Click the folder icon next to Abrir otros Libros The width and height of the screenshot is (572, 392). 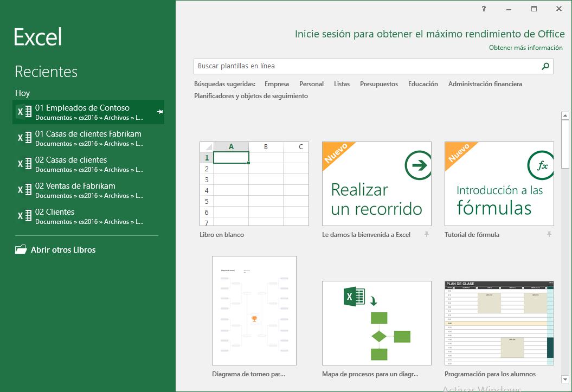coord(20,249)
